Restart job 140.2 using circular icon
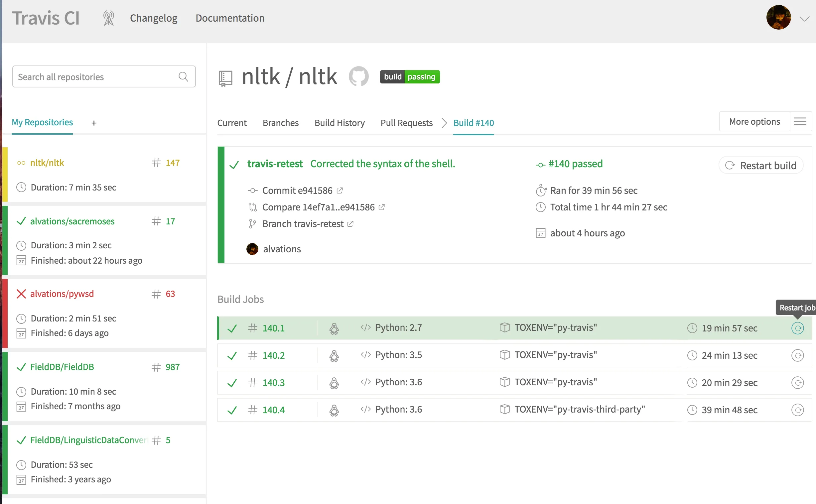Screen dimensions: 816x504 coord(797,355)
